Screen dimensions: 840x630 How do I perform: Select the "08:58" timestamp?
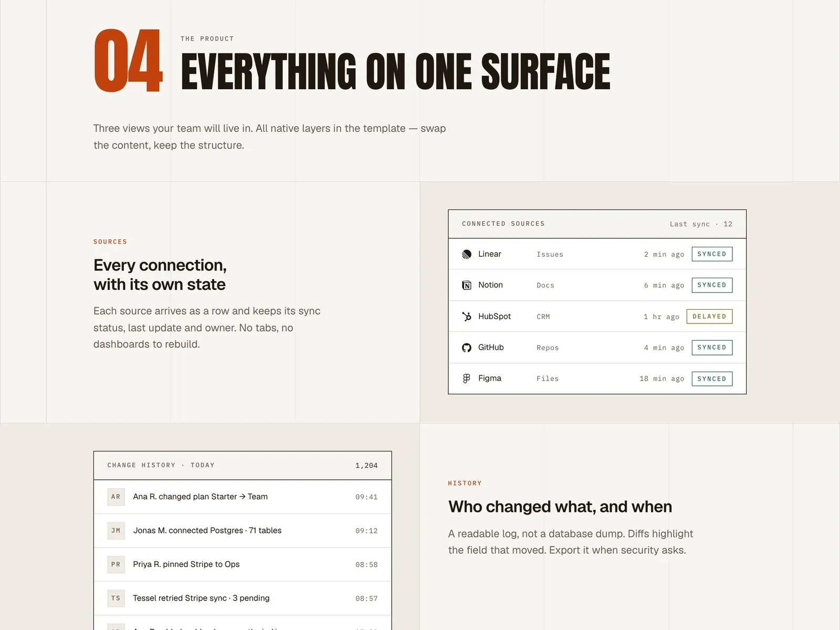click(x=366, y=565)
